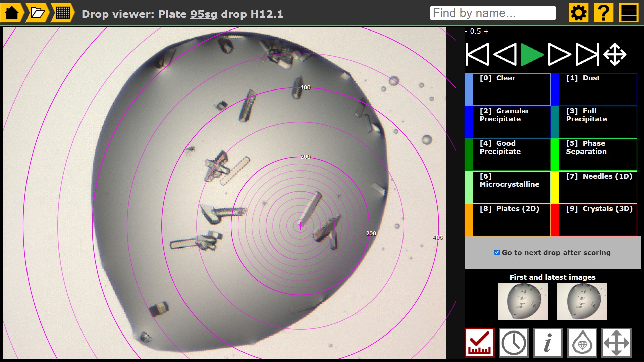
Task: Click the plus to increase delay
Action: pos(486,31)
